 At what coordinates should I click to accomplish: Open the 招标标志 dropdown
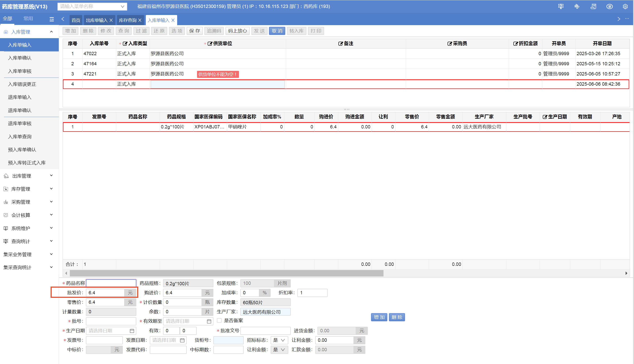279,340
